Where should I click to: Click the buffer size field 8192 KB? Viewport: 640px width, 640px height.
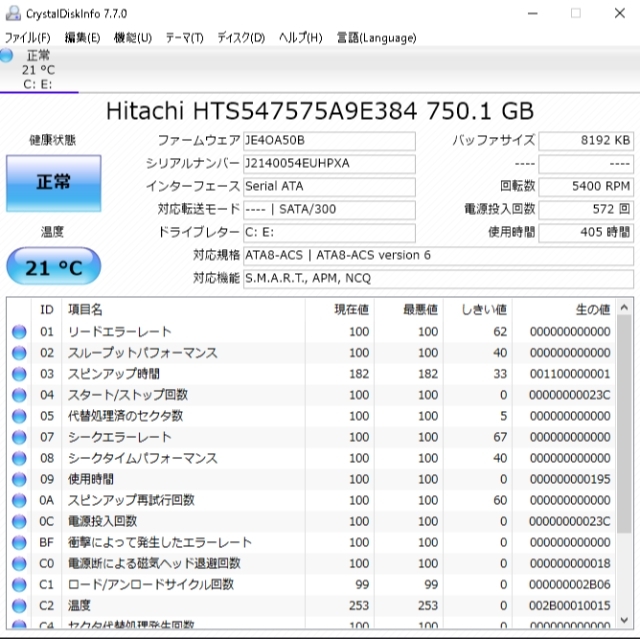[586, 141]
